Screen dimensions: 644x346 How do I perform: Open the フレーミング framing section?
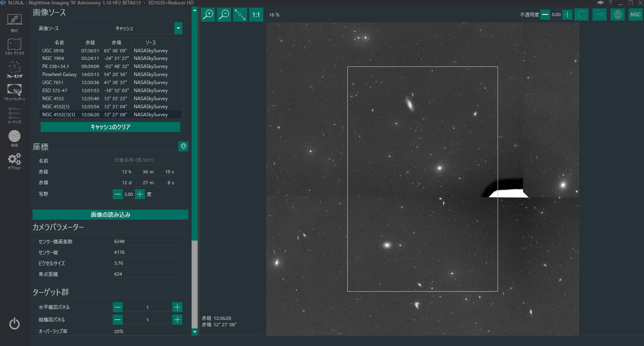click(x=14, y=70)
